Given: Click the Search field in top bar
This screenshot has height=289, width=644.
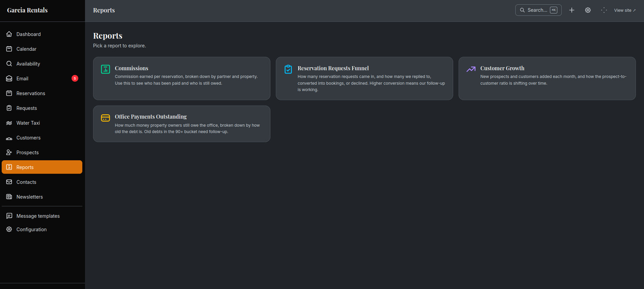Looking at the screenshot, I should pos(538,10).
